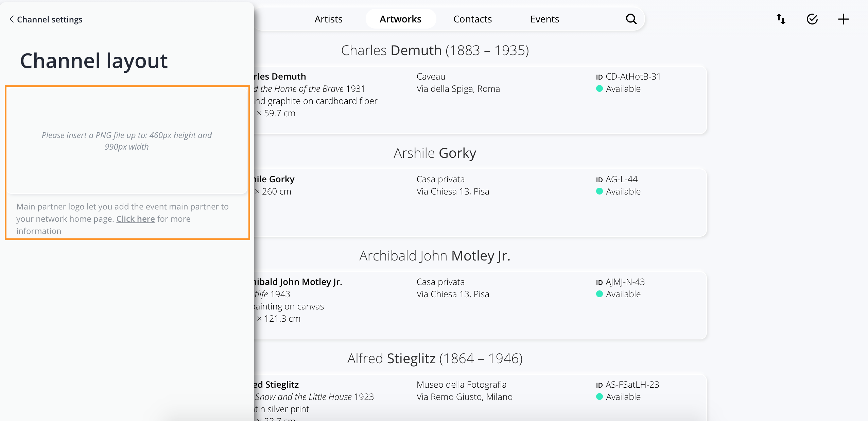This screenshot has width=868, height=421.
Task: Switch to the Contacts tab
Action: (472, 19)
